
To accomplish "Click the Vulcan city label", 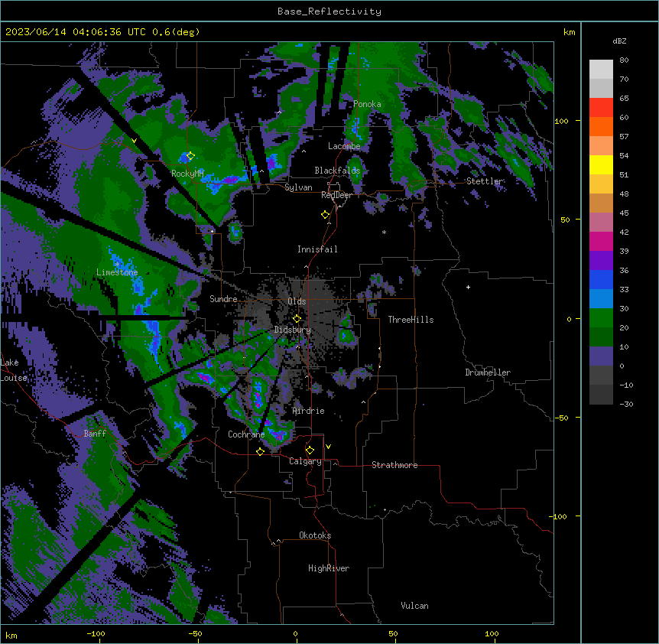I will pos(414,606).
